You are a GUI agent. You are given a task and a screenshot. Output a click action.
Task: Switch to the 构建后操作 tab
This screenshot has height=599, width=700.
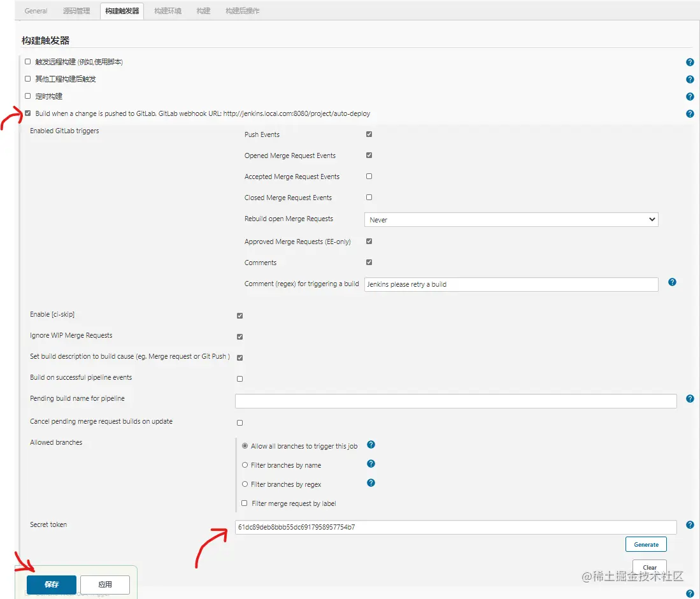click(243, 11)
